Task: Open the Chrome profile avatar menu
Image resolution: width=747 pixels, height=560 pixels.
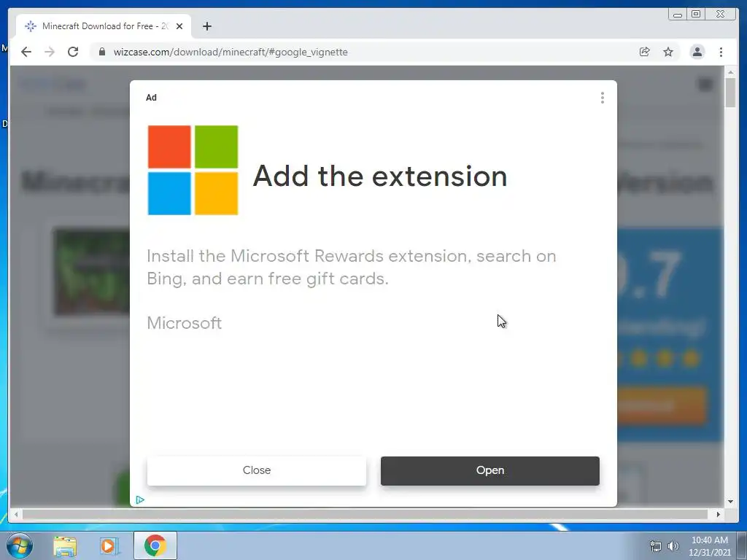Action: tap(697, 52)
